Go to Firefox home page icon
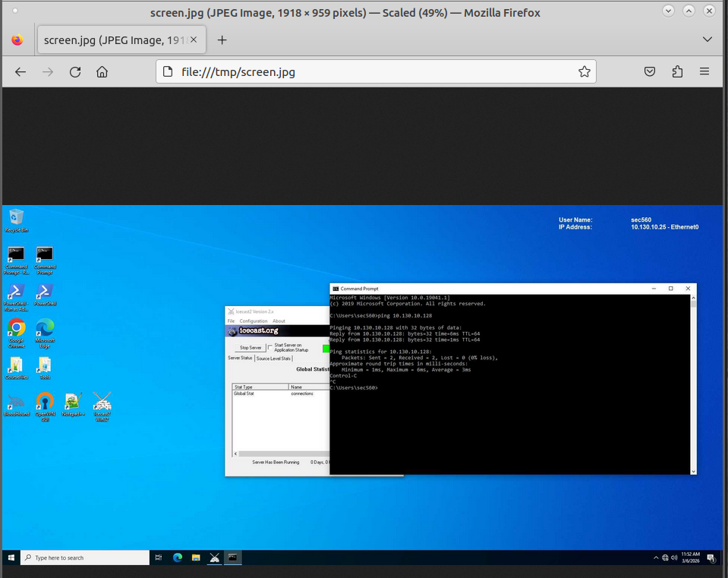Image resolution: width=728 pixels, height=578 pixels. (102, 72)
